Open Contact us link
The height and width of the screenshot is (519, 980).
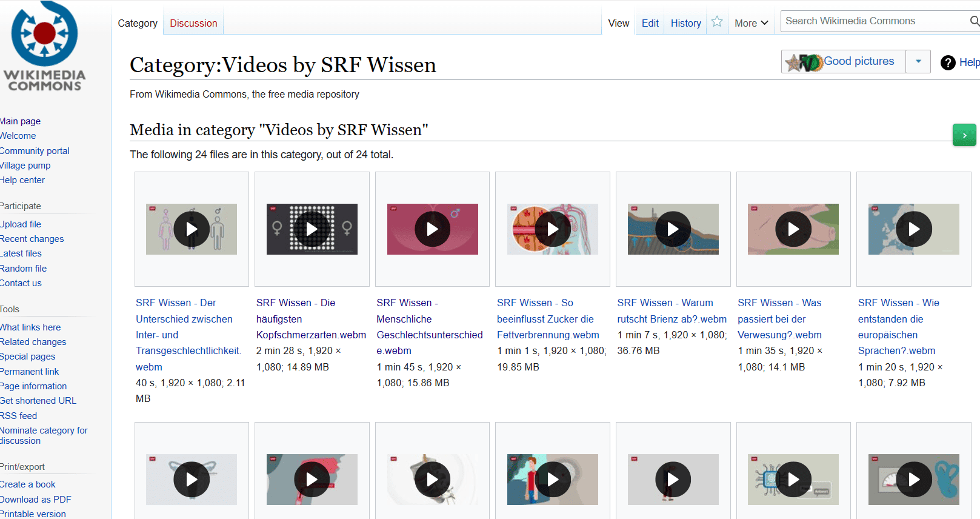21,283
